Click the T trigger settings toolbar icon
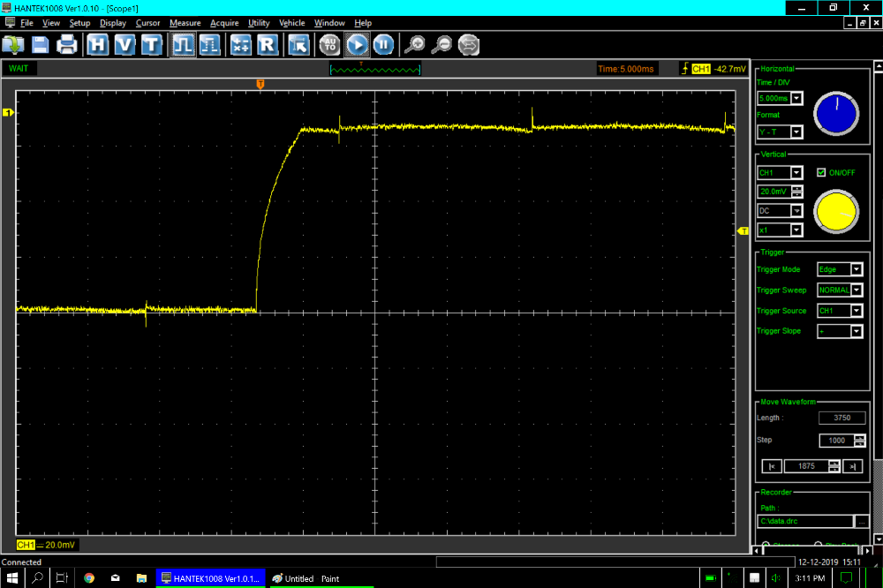The height and width of the screenshot is (588, 883). [151, 45]
